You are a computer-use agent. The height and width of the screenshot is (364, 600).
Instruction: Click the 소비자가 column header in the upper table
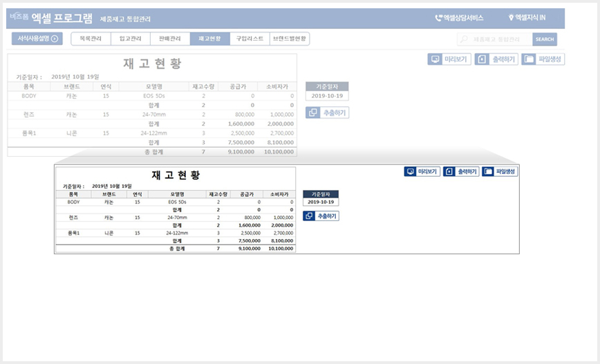click(x=277, y=87)
